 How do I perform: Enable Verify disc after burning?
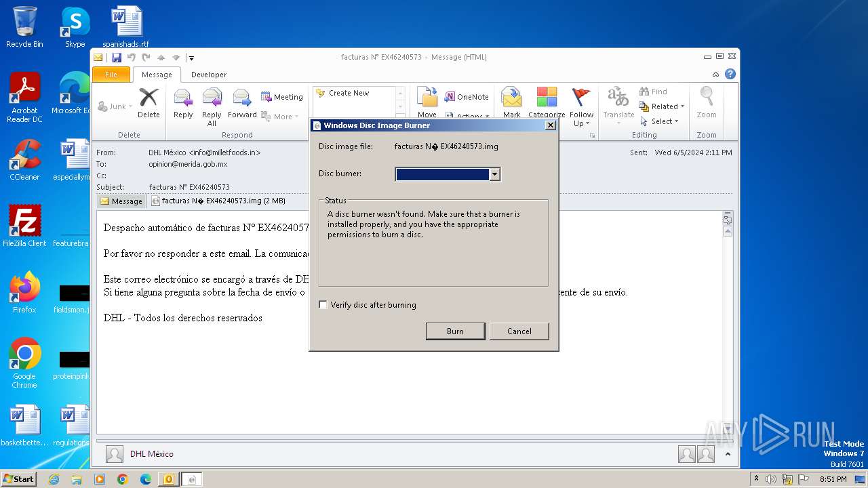coord(323,305)
